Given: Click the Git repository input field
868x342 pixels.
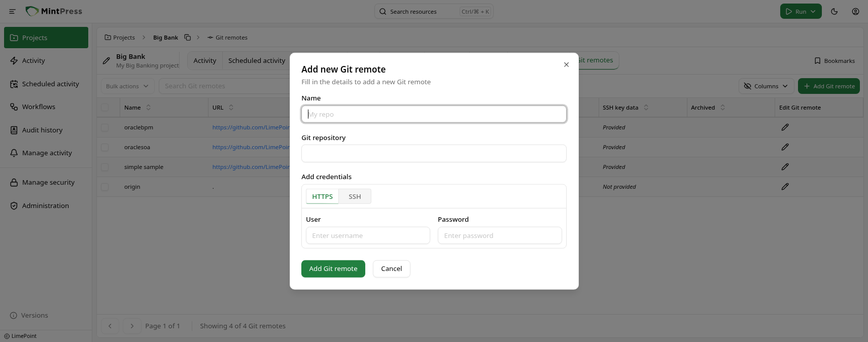Looking at the screenshot, I should tap(434, 153).
